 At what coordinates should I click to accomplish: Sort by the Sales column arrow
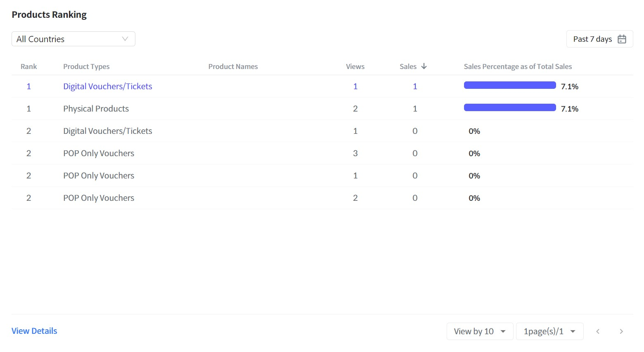coord(424,66)
